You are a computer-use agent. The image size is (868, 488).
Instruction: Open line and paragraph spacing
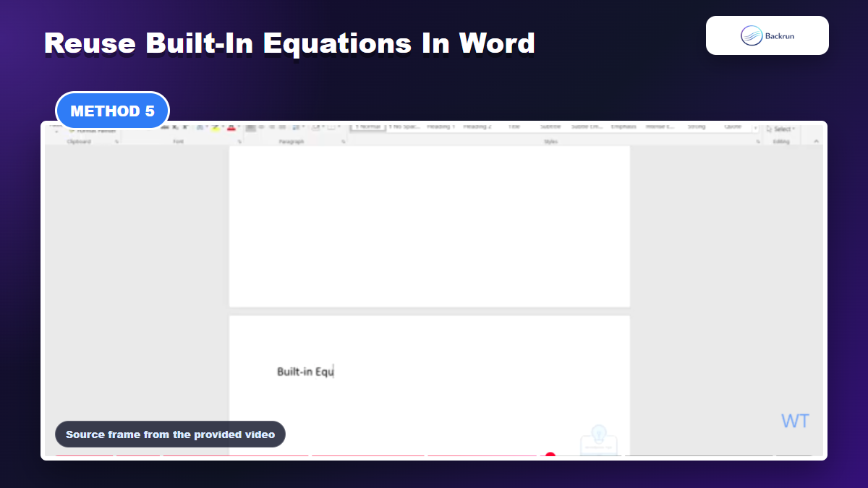pos(295,127)
